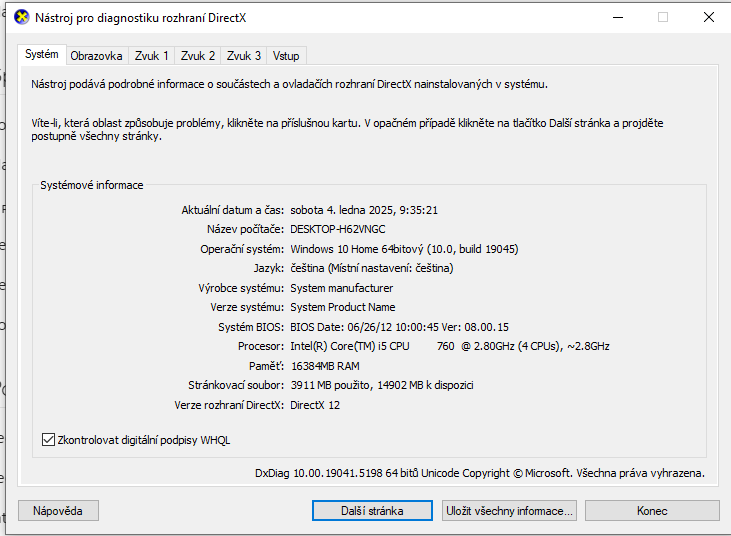Click the Intel(R) Core(TM) i5 CPU value
Screen dimensions: 731x536
449,346
